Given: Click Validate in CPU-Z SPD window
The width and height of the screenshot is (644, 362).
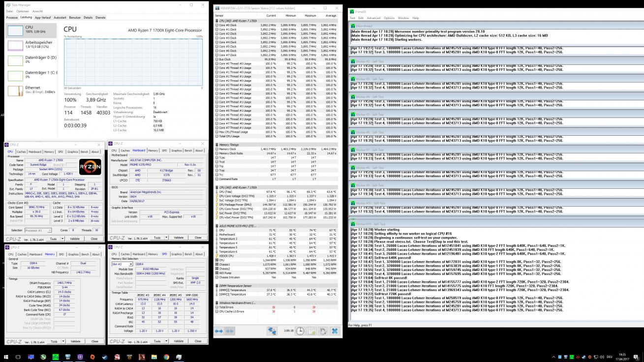Looking at the screenshot, I should [179, 341].
